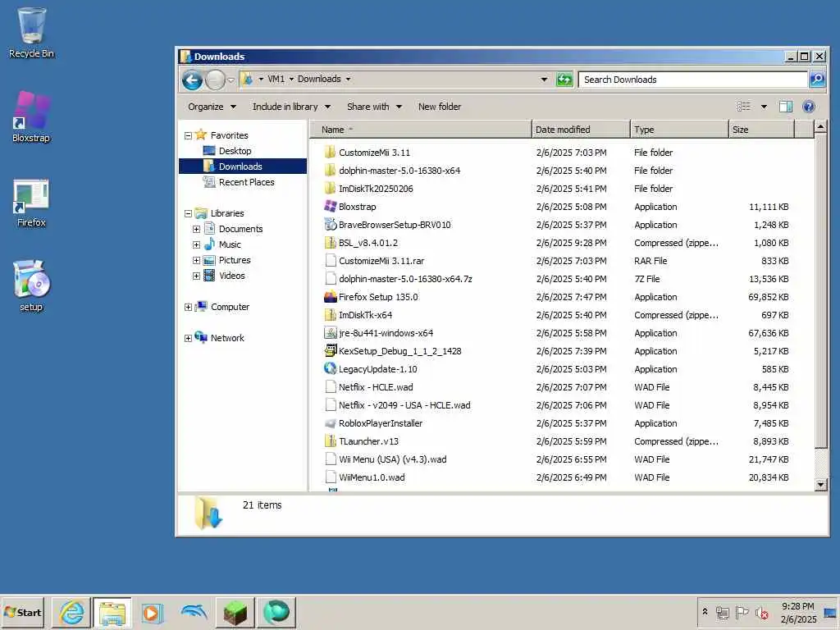Expand the Network tree node
The height and width of the screenshot is (630, 840).
188,338
